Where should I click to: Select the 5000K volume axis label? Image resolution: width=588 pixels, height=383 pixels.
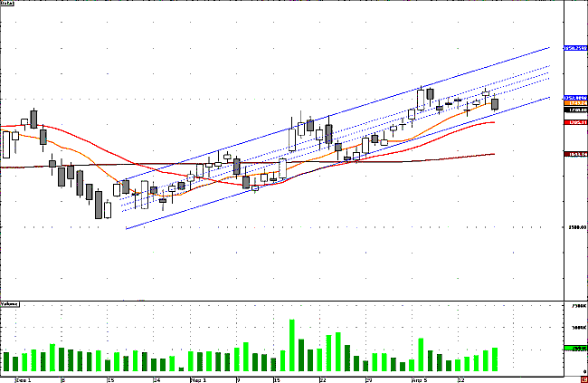[x=576, y=327]
